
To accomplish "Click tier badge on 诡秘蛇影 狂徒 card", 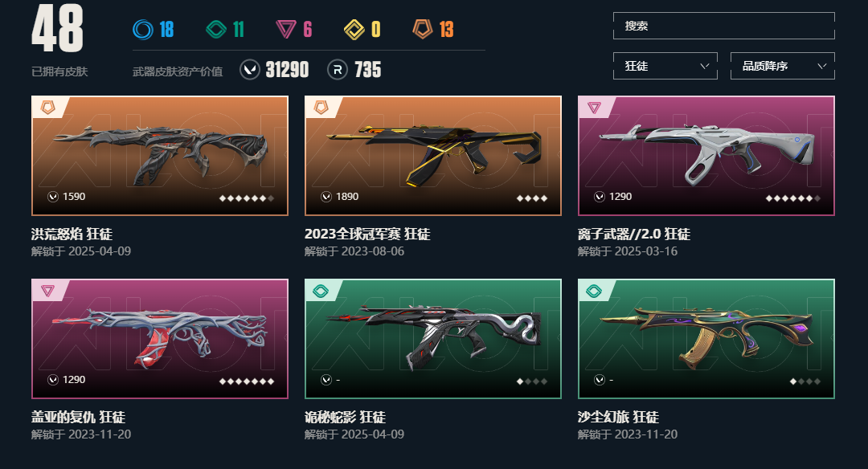I will click(321, 291).
